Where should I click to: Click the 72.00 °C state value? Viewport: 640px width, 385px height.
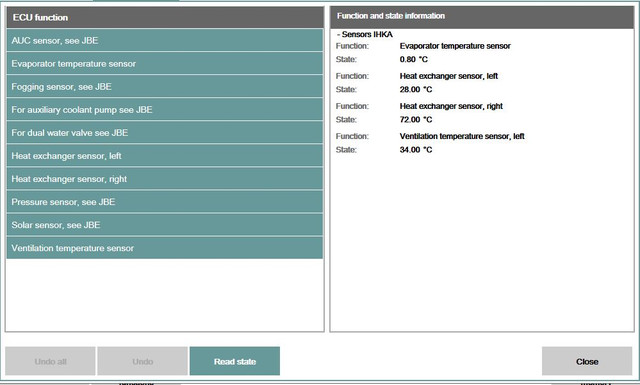click(416, 120)
